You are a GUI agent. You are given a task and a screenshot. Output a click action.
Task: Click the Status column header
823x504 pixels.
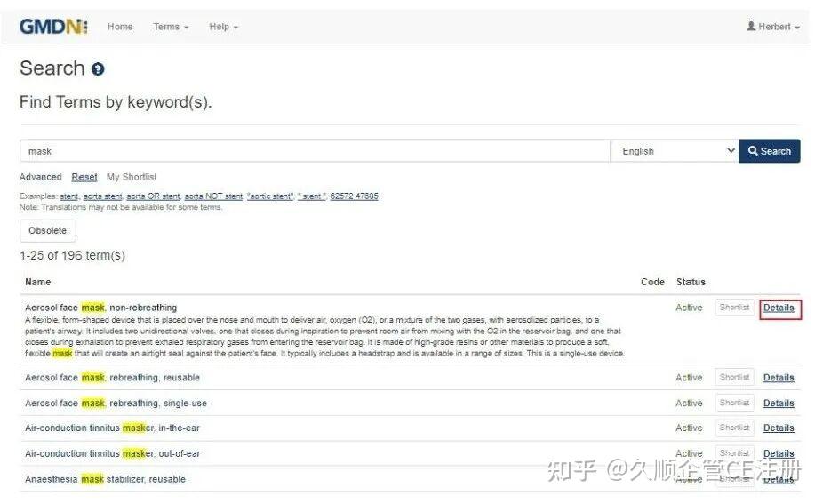691,282
